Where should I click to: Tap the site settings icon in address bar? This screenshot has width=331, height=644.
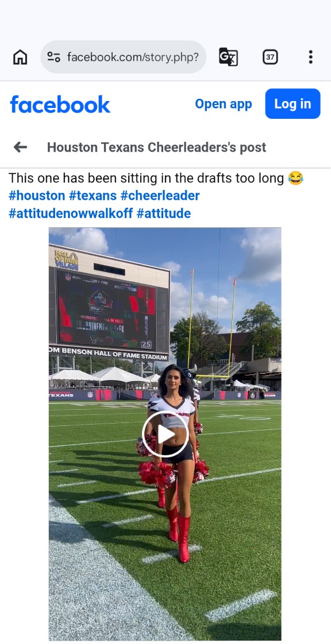(54, 57)
